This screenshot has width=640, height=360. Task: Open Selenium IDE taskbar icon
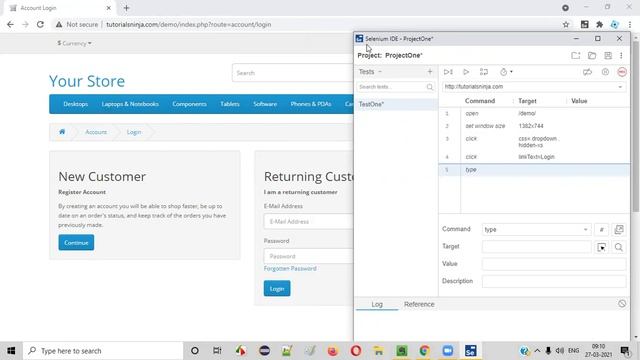point(470,351)
